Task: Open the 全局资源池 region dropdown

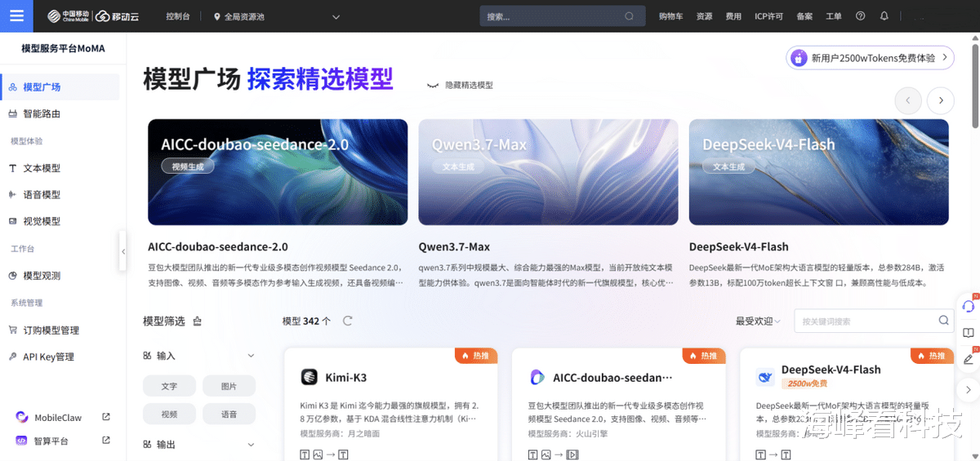Action: pyautogui.click(x=278, y=16)
